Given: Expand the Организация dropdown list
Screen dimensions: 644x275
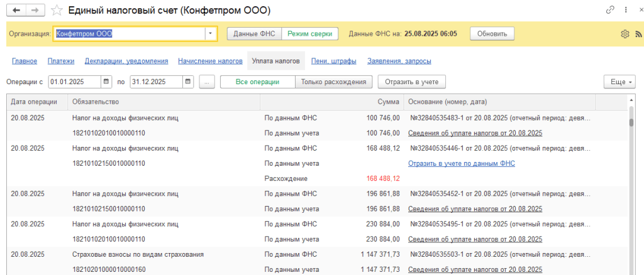Looking at the screenshot, I should pos(211,34).
